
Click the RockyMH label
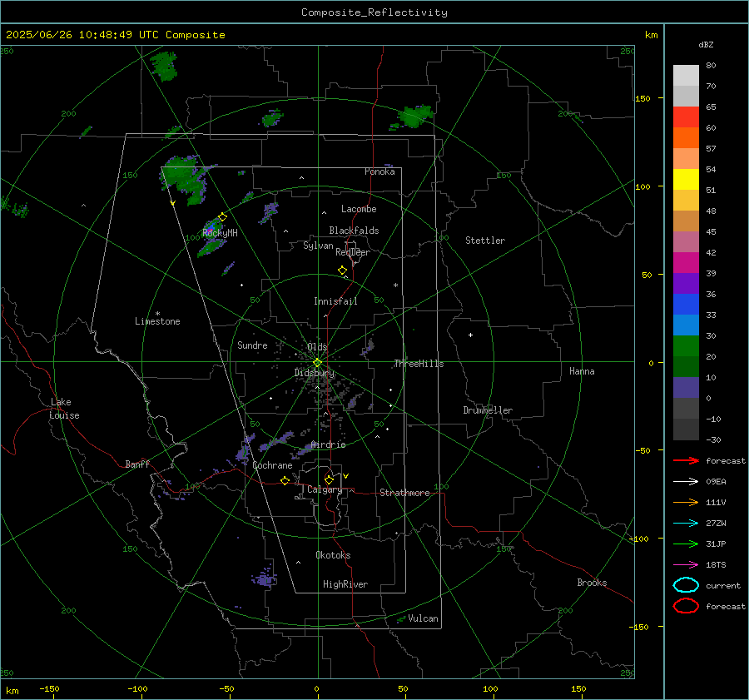click(220, 233)
